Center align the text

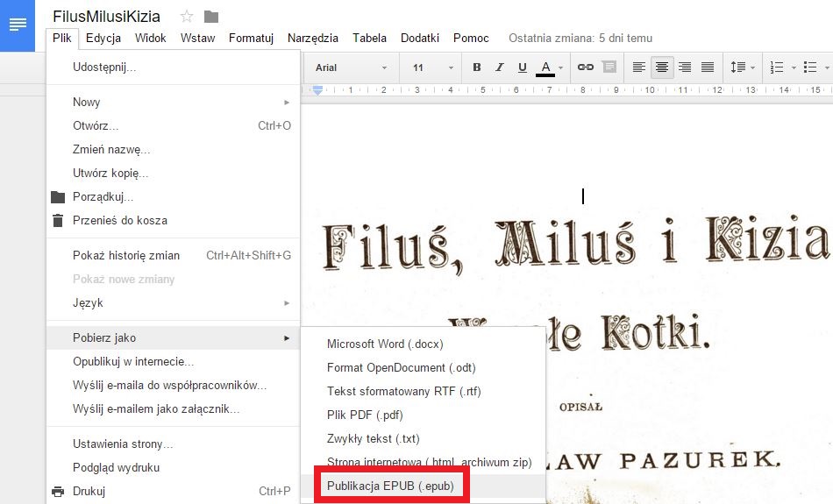[661, 67]
